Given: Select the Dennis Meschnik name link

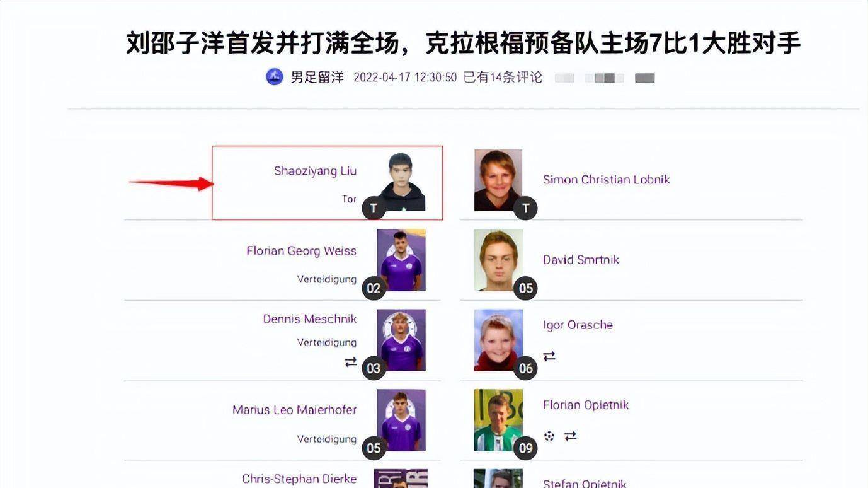Looking at the screenshot, I should coord(310,319).
